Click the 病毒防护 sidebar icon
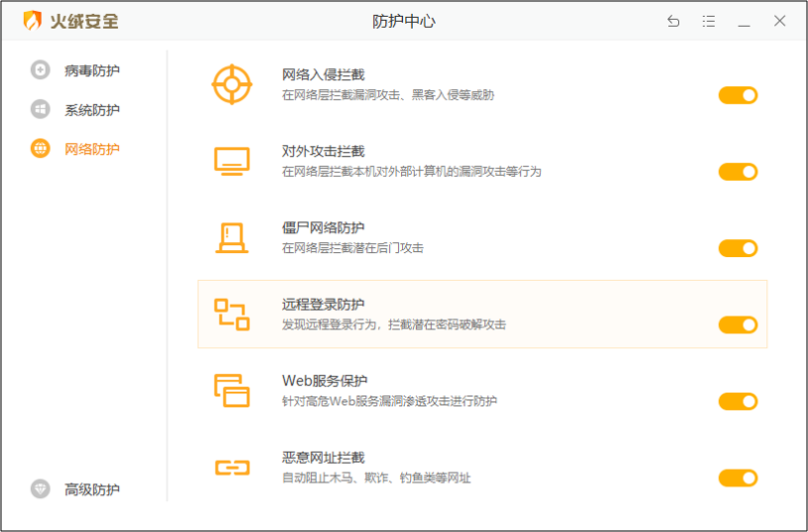 [40, 70]
